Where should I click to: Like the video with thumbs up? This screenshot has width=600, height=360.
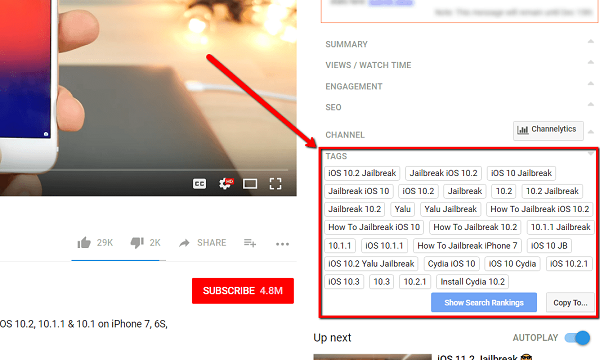click(84, 243)
